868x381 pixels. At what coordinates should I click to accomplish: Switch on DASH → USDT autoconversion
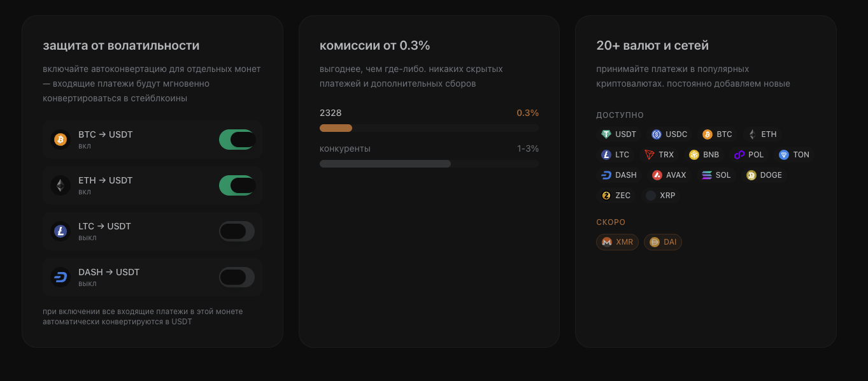tap(237, 277)
